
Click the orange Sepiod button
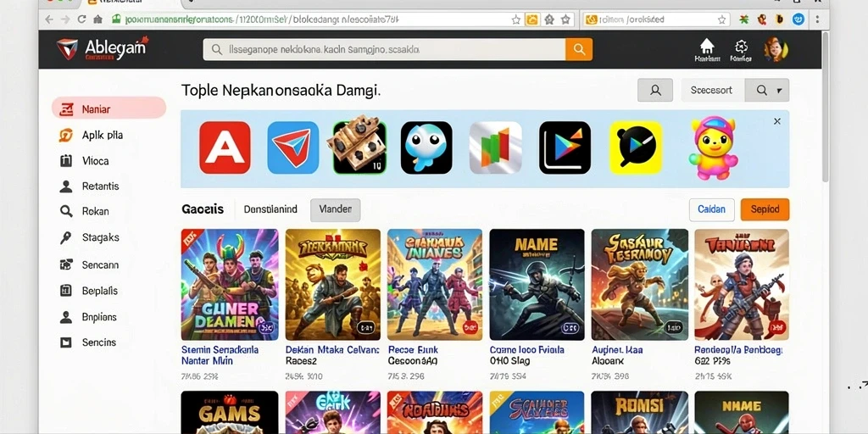[x=765, y=210]
